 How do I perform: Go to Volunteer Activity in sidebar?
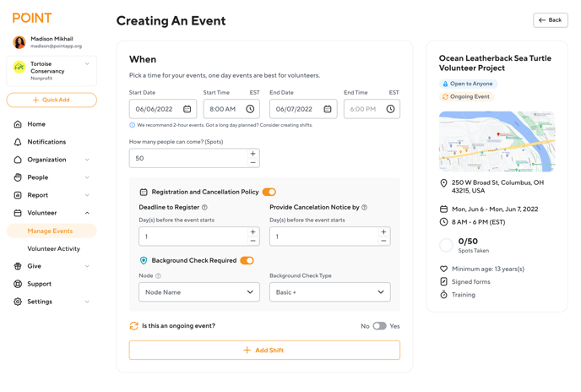[54, 249]
